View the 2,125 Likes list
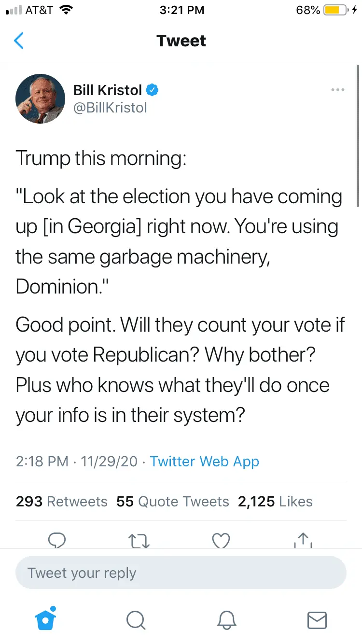The width and height of the screenshot is (362, 644). [x=275, y=502]
